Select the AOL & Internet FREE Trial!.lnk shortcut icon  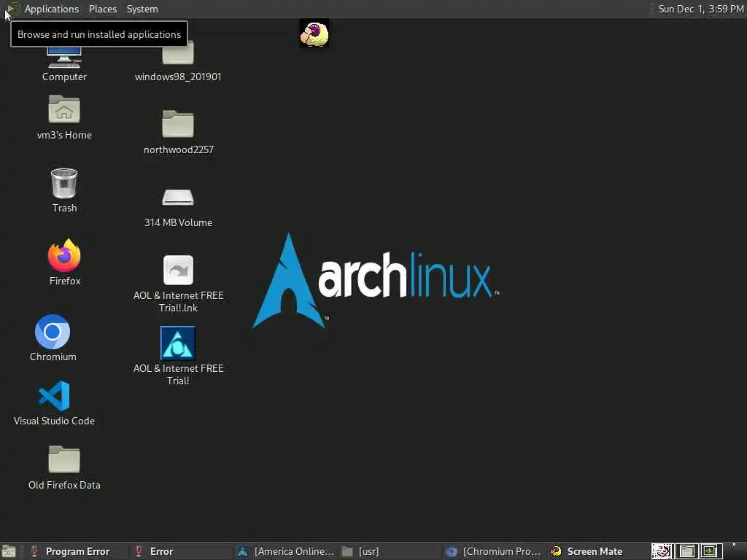pyautogui.click(x=178, y=270)
